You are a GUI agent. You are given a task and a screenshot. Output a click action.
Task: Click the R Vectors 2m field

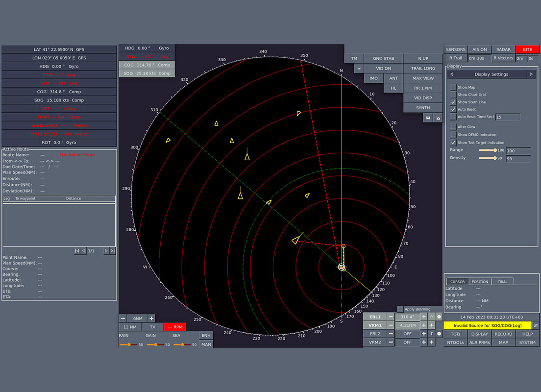(520, 58)
